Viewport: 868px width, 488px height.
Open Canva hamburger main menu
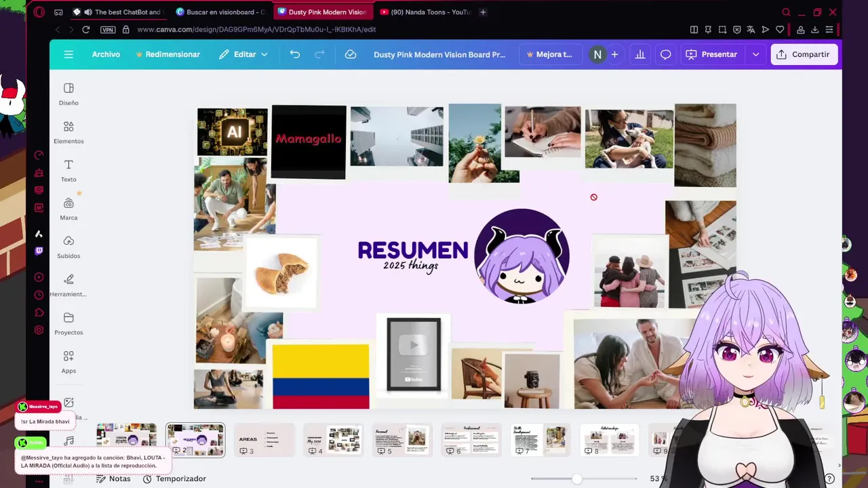coord(68,54)
